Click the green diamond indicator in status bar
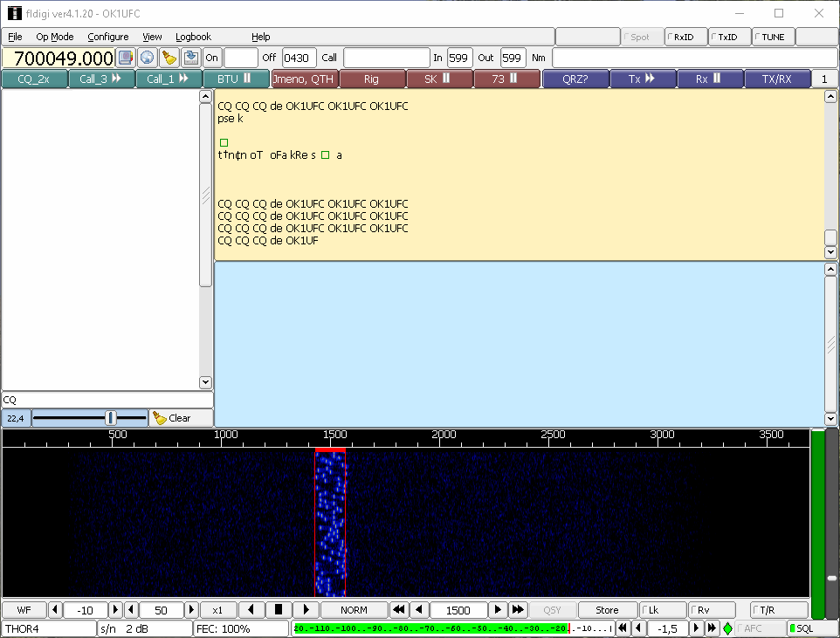This screenshot has width=840, height=638. click(727, 628)
